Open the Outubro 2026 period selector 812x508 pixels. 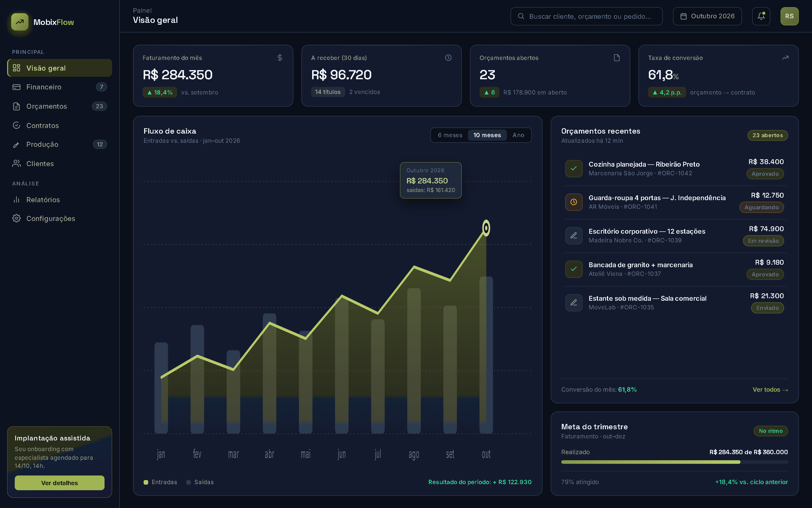click(707, 16)
